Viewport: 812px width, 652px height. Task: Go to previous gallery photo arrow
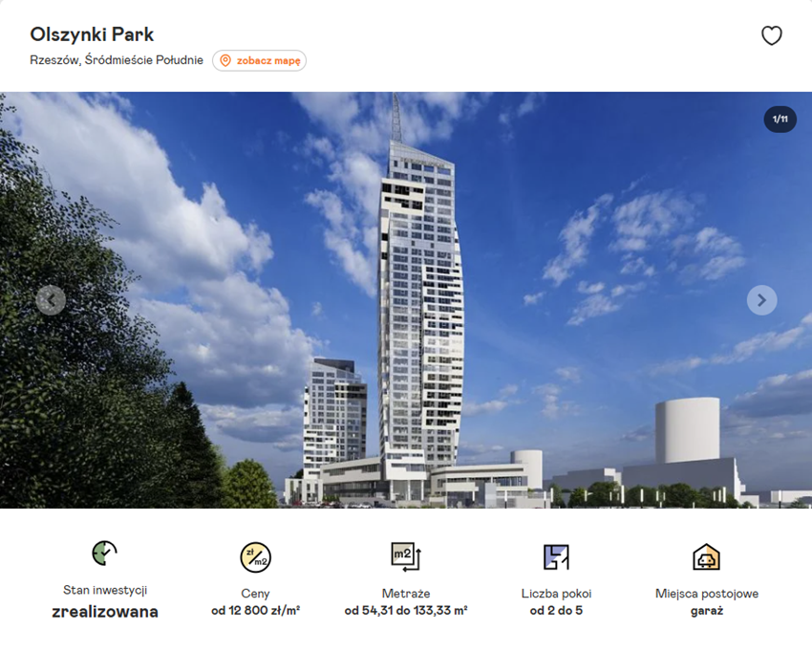pyautogui.click(x=51, y=300)
